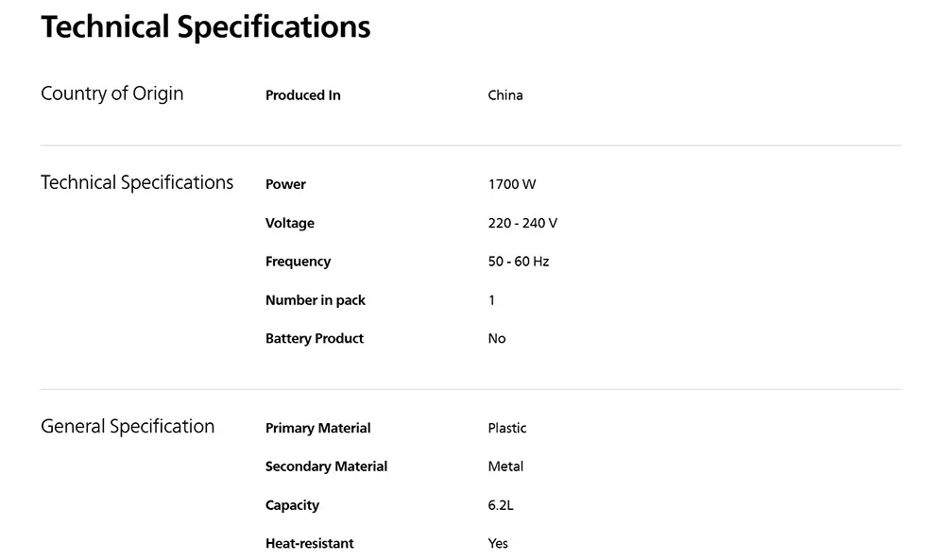Screen dimensions: 940x560
Task: Select the Metal material value
Action: point(505,467)
